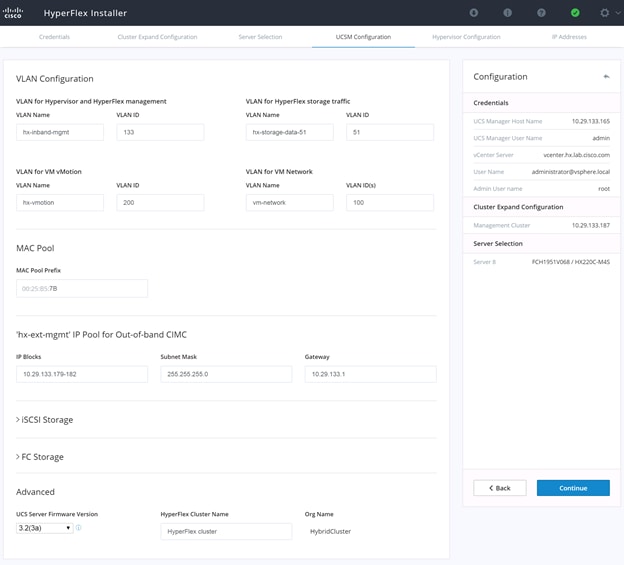This screenshot has height=565, width=624.
Task: Go to the Credentials tab
Action: point(54,37)
